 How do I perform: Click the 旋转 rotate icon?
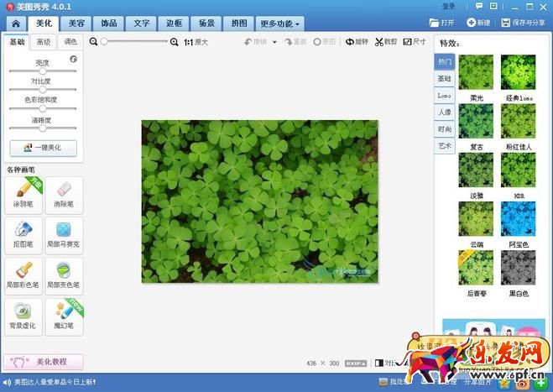coord(349,41)
